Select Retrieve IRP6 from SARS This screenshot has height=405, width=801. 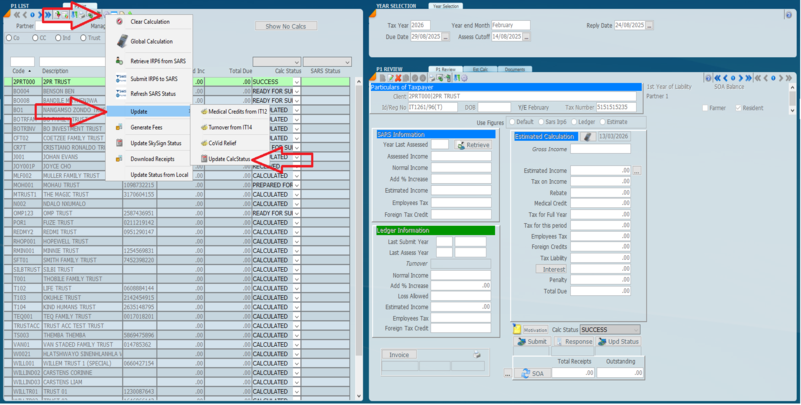119,62
